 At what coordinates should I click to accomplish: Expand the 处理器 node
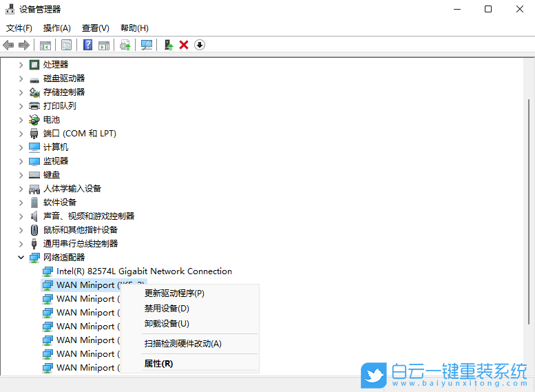(21, 65)
